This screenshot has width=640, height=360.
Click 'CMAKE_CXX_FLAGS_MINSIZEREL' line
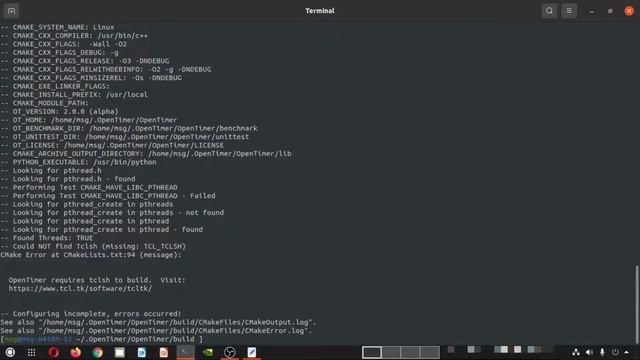pos(91,78)
